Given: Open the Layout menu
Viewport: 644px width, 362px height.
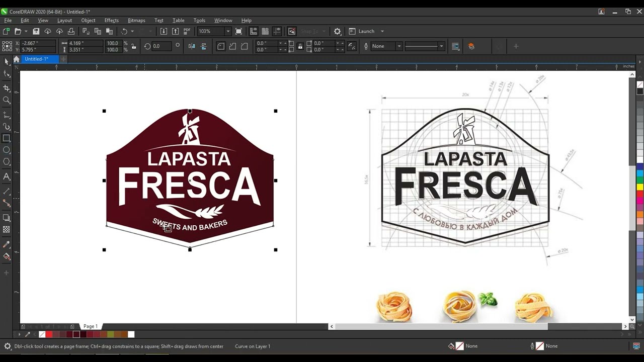Looking at the screenshot, I should [x=64, y=21].
